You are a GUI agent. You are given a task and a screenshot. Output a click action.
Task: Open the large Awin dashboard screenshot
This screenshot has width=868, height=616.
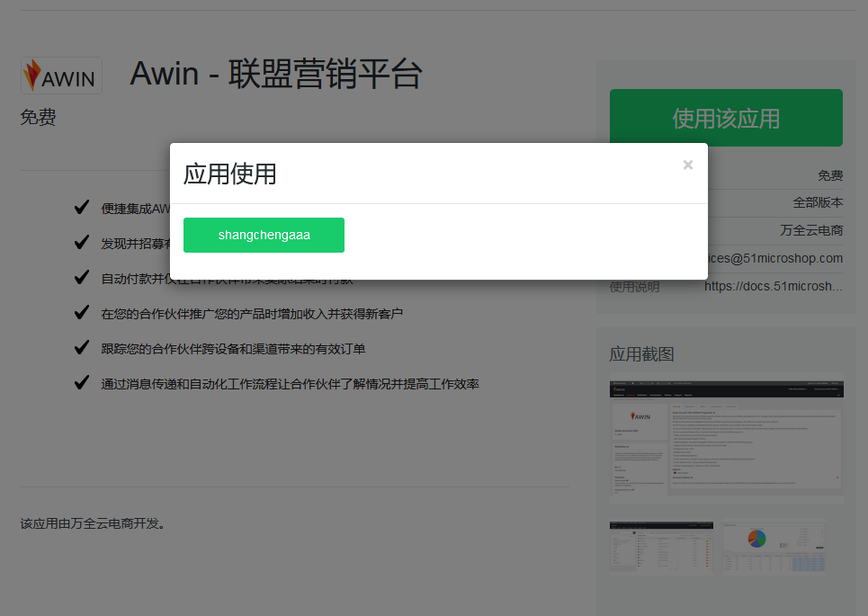pos(726,439)
